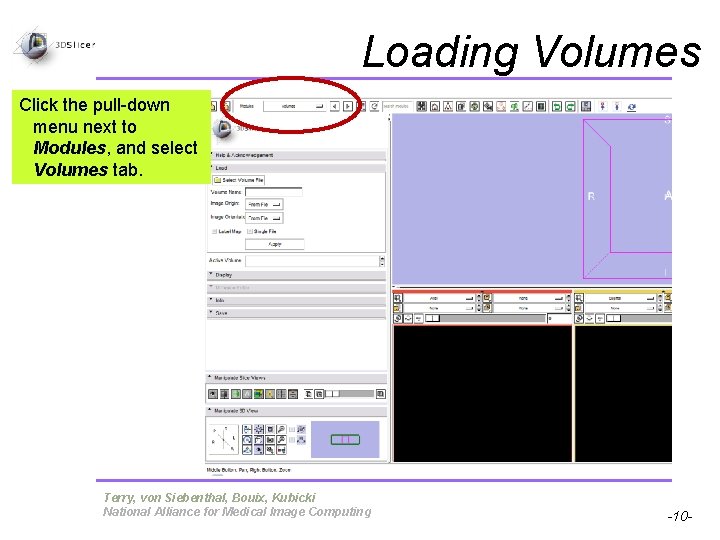Click link slice controls icon in red viewer
720x540 pixels.
[398, 318]
